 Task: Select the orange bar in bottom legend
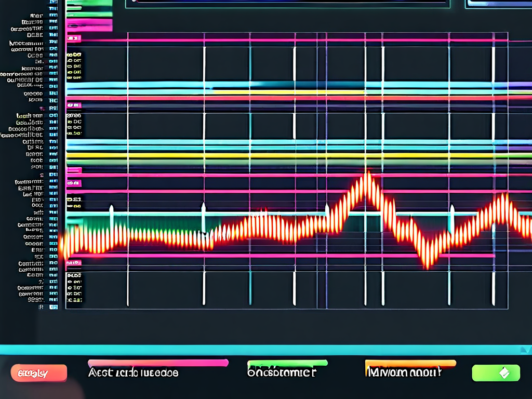tap(410, 363)
